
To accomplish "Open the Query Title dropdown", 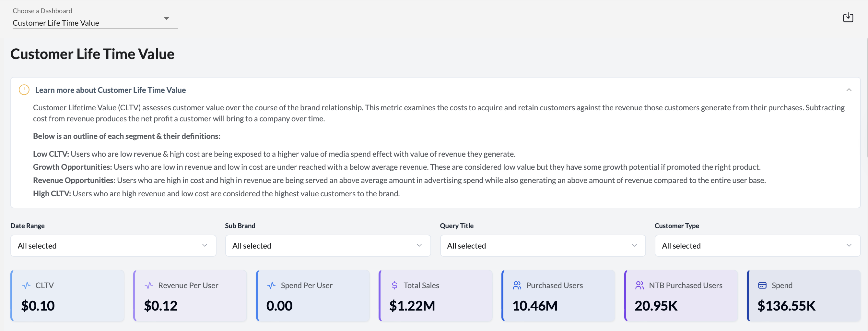I will [543, 246].
